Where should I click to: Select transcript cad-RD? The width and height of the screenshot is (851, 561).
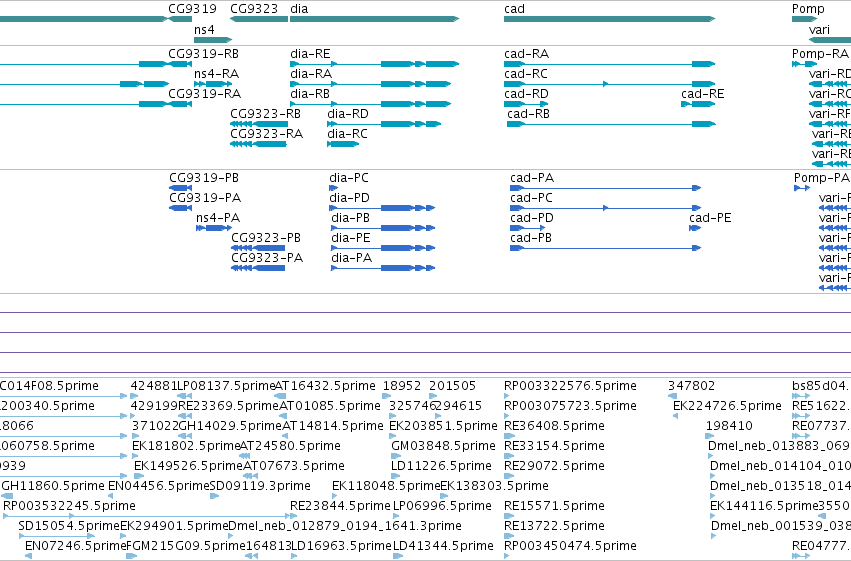click(526, 94)
